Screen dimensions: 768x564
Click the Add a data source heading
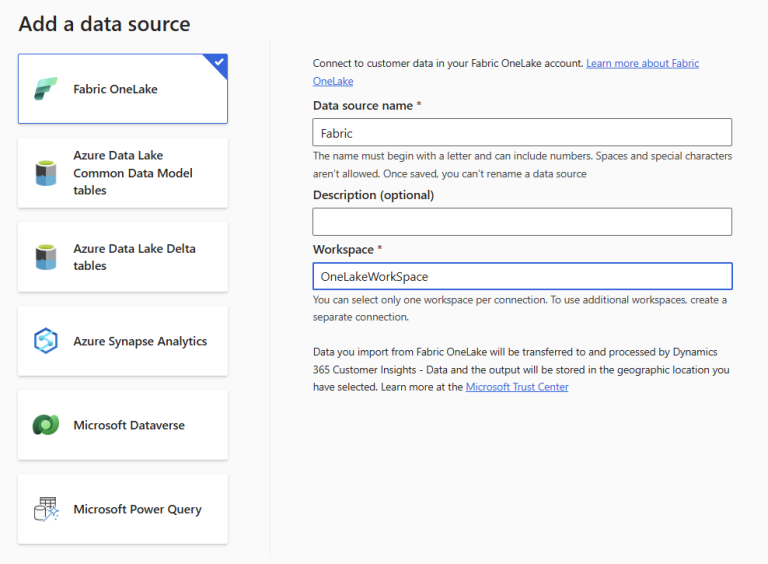point(104,24)
